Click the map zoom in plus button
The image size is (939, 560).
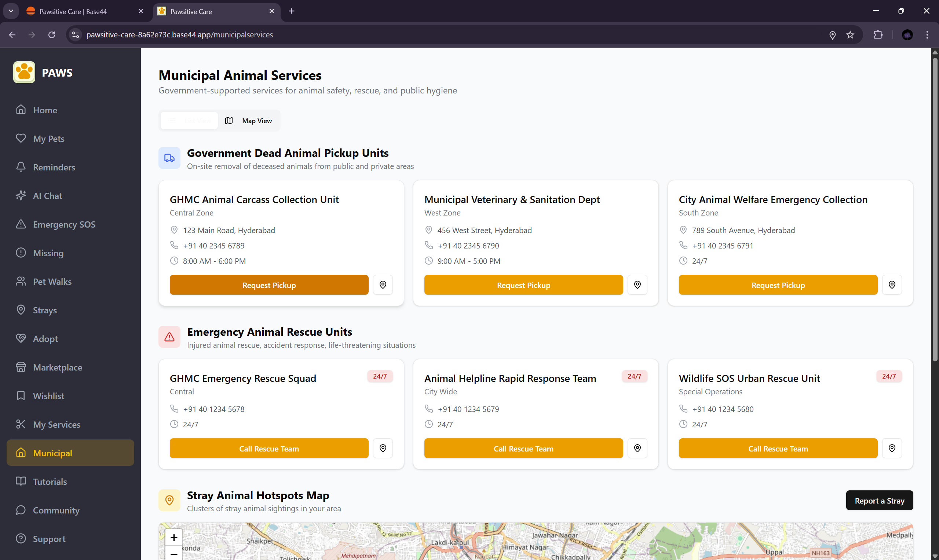click(x=174, y=537)
